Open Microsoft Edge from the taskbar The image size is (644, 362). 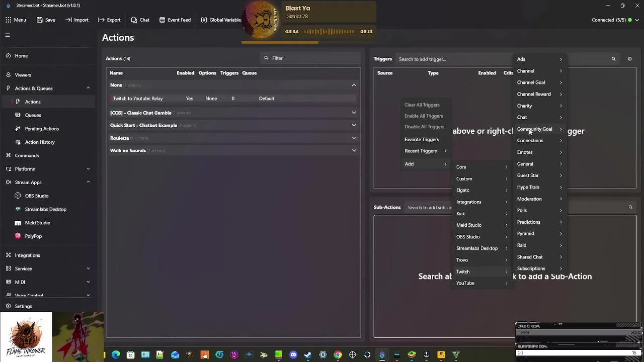[x=116, y=355]
